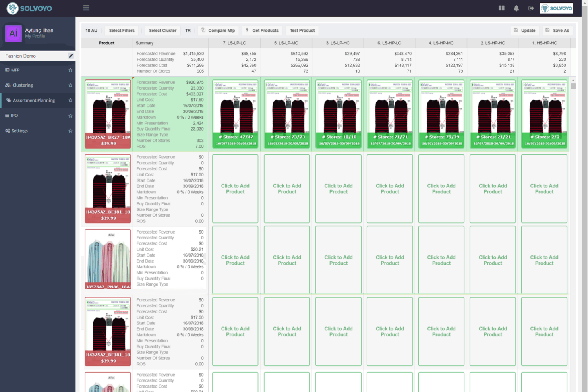Click the 1. HS-HP-HC column header
Viewport: 588px width, 392px height.
544,43
